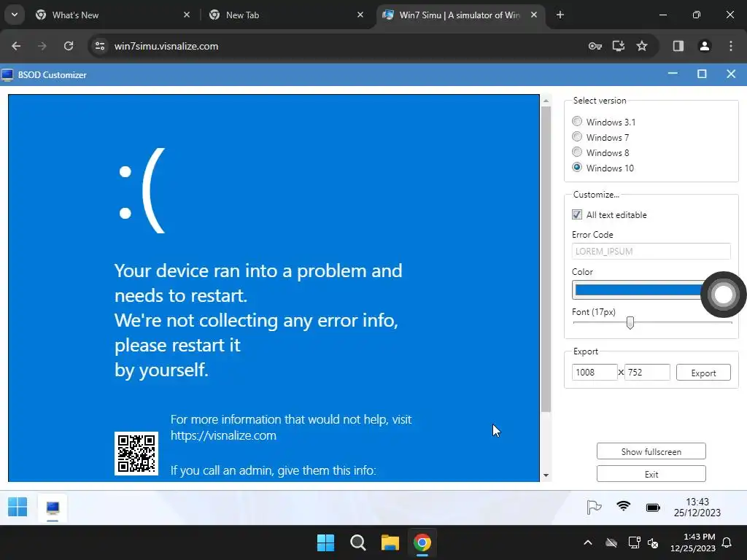Screen dimensions: 747x560
Task: Maximize the BSOD Customizer window
Action: 702,74
